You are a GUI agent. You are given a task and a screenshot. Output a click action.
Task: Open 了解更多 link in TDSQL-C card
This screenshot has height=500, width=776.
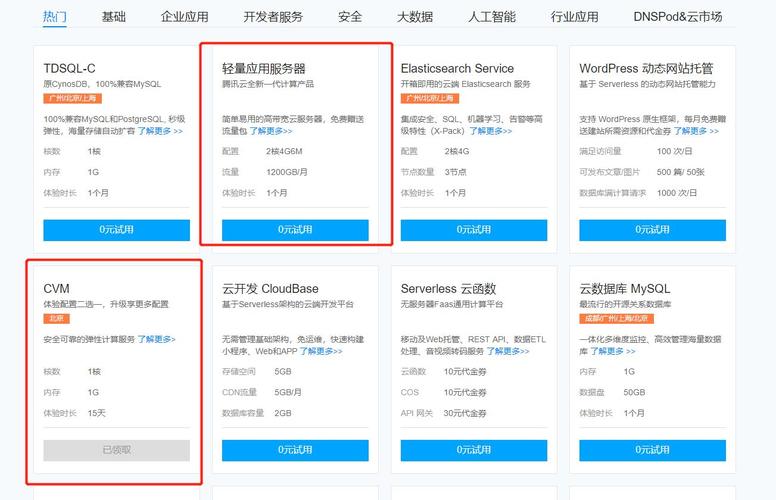pyautogui.click(x=160, y=131)
